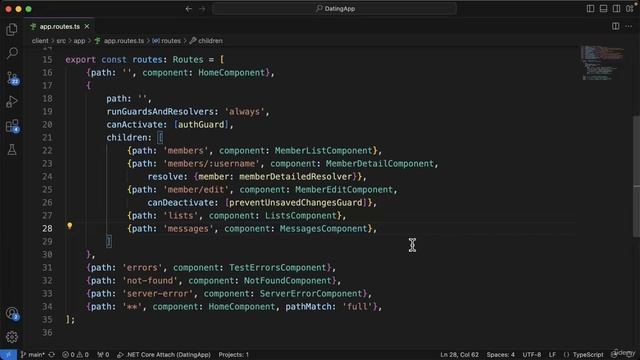The height and width of the screenshot is (360, 640).
Task: Click the vertical editor scrollbar
Action: 636,176
